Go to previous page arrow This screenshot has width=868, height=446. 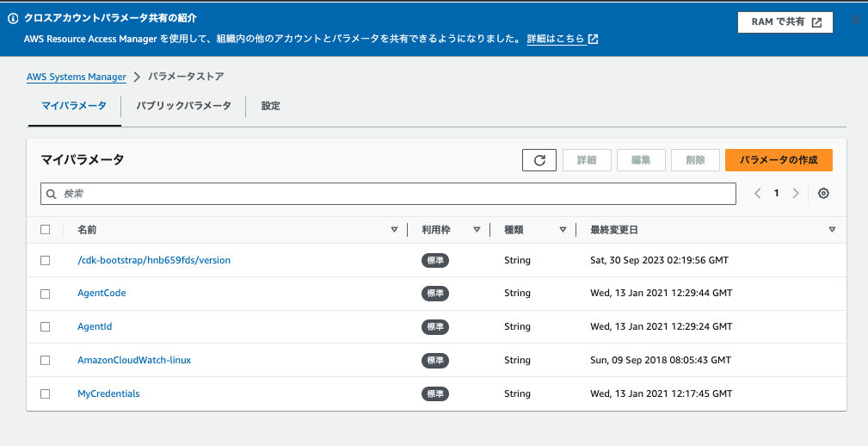[x=757, y=194]
